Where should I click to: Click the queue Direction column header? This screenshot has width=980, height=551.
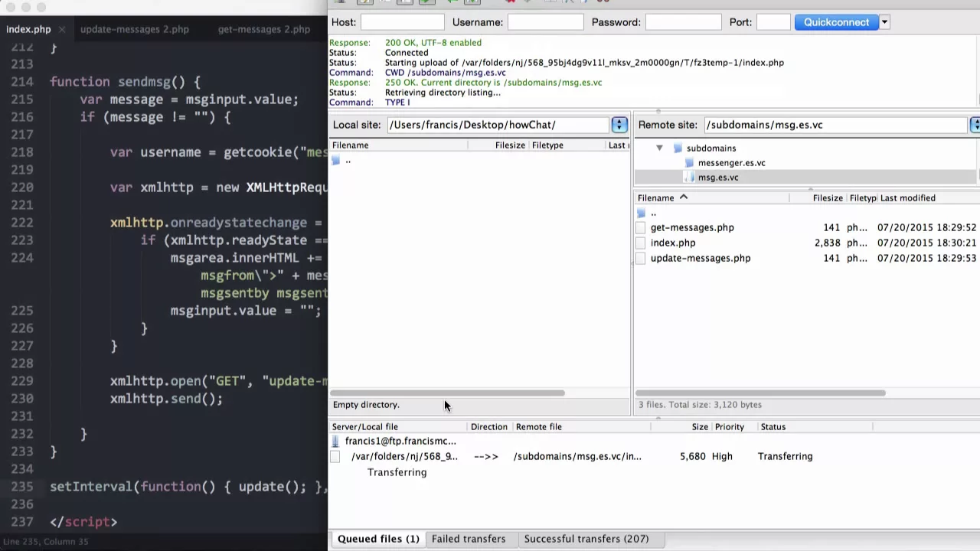click(489, 427)
